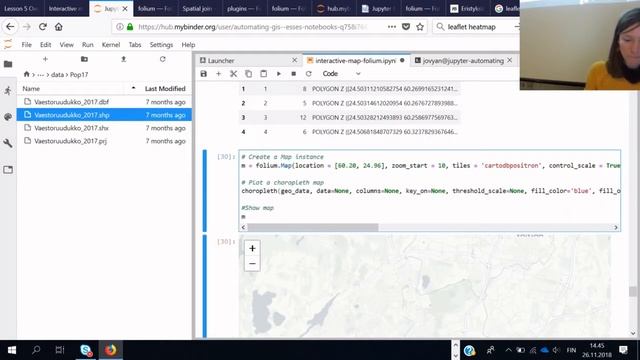
Task: Restart the kernel with the circular arrow icon
Action: (309, 74)
